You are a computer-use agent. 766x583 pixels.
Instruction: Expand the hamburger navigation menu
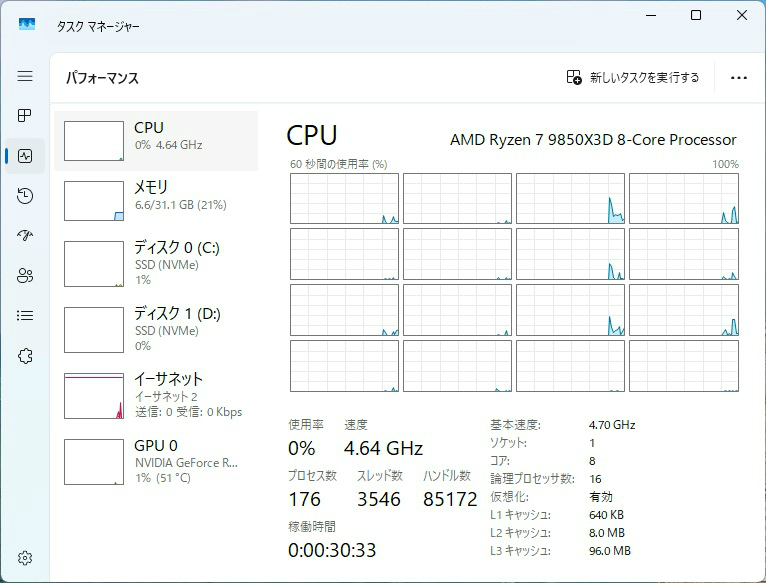(25, 76)
